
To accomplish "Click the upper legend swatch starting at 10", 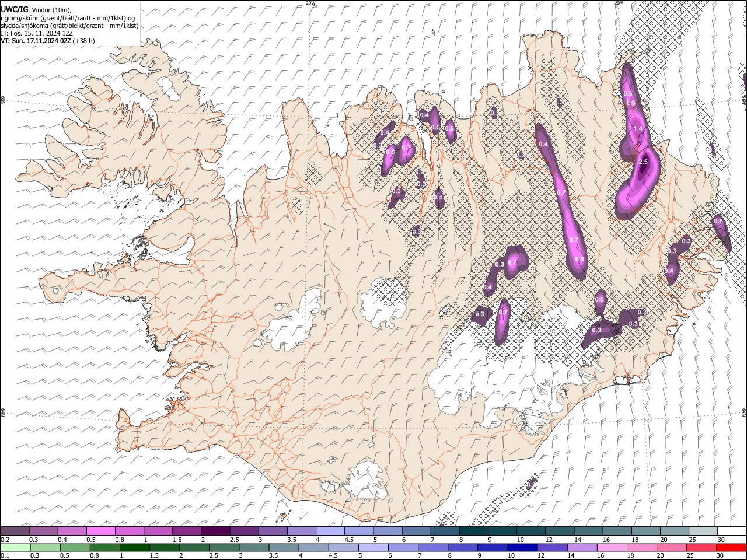I will tap(530, 531).
